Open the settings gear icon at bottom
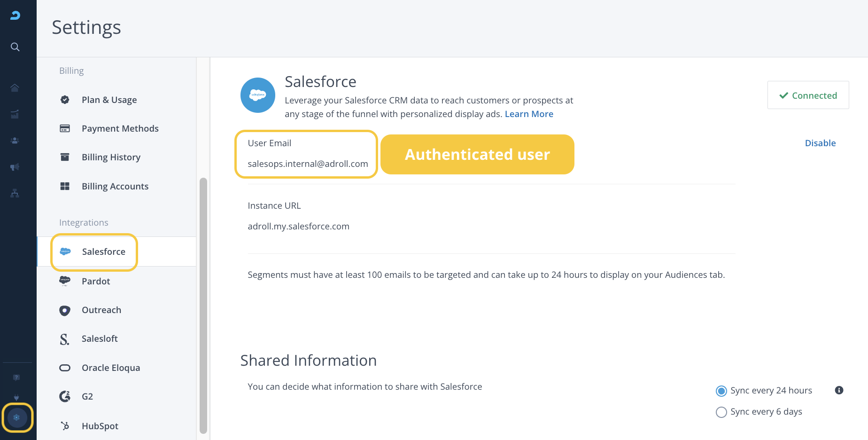 17,417
